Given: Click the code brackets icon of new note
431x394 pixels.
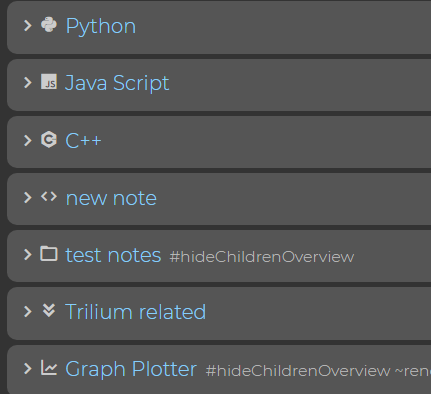Looking at the screenshot, I should tap(49, 197).
